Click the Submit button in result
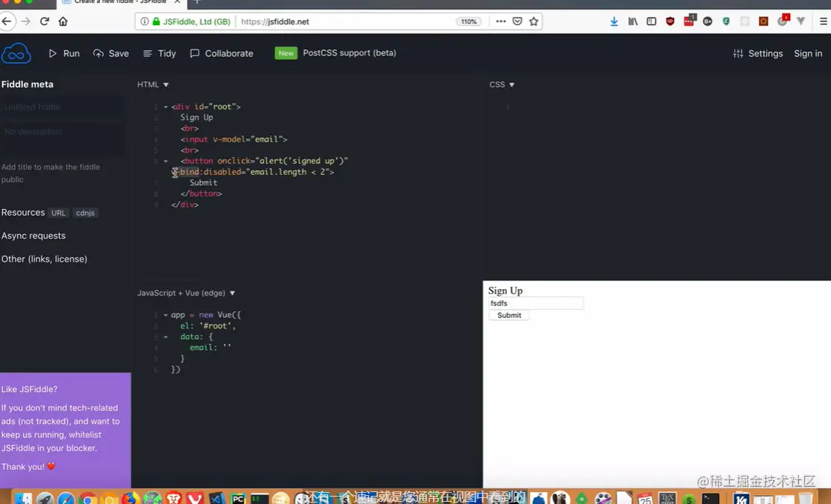 point(509,315)
